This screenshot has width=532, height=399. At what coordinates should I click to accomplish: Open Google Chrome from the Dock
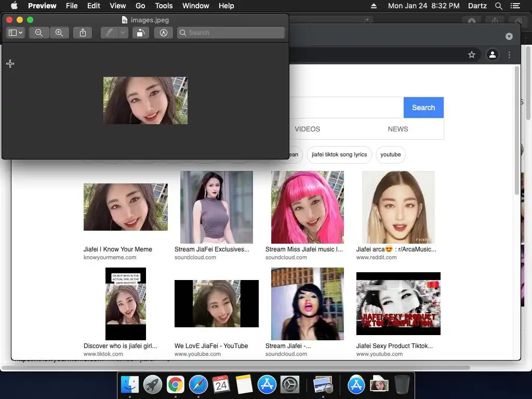(176, 385)
